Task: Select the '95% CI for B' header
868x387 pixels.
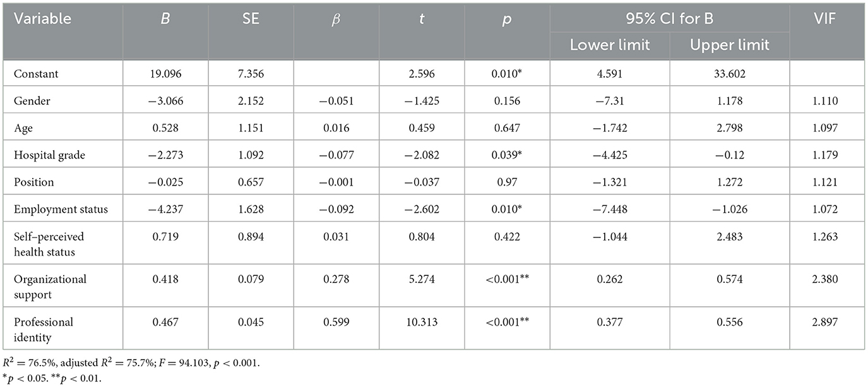Action: [670, 18]
